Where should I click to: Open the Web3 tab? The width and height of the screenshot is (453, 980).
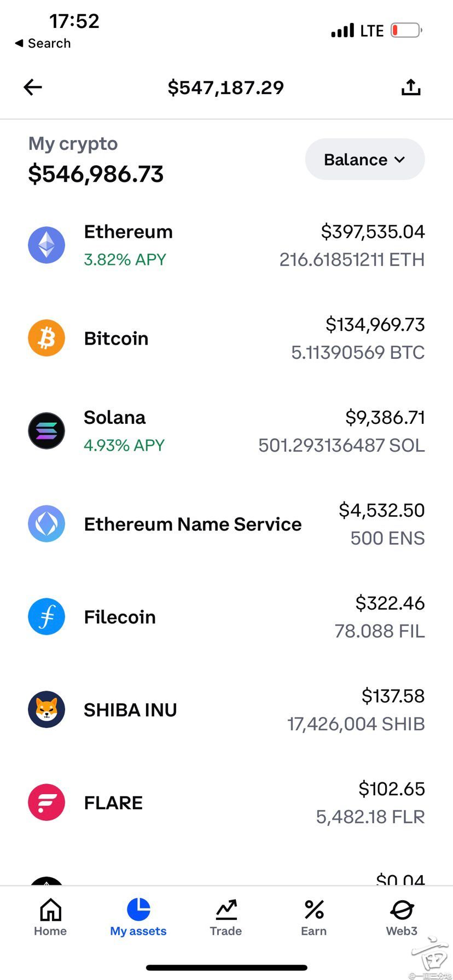[x=402, y=918]
